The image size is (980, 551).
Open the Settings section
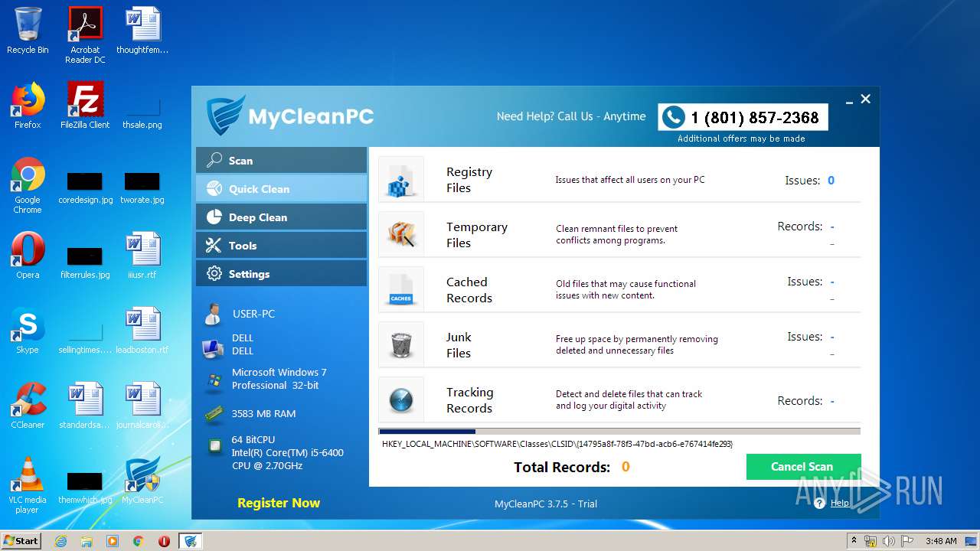[x=281, y=274]
